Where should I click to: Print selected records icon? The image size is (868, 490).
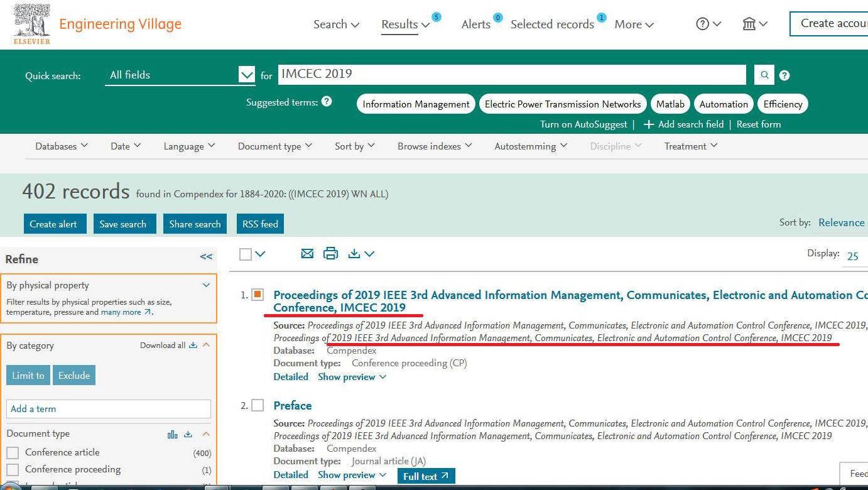coord(330,254)
